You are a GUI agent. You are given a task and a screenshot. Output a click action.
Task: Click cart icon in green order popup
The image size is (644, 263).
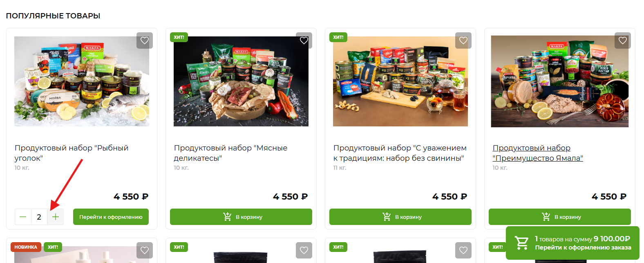(521, 243)
